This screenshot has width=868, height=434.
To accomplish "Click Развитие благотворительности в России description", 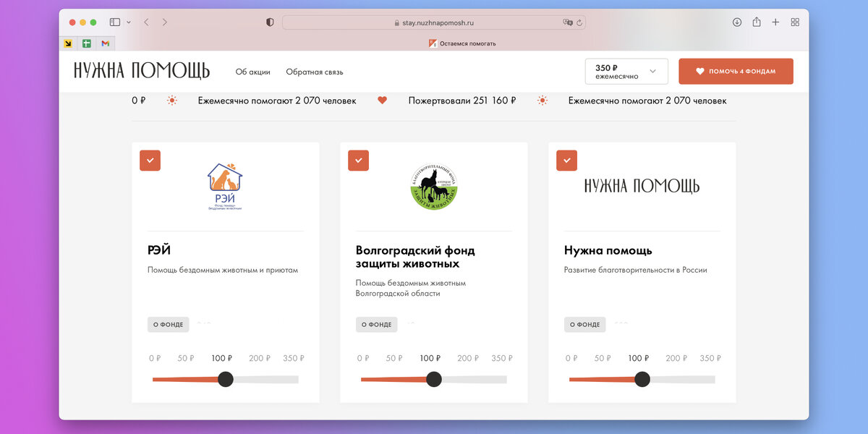I will click(636, 270).
